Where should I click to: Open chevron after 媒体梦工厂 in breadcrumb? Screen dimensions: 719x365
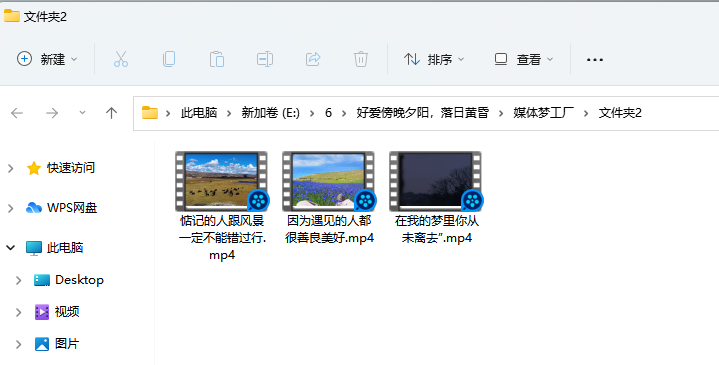(586, 113)
